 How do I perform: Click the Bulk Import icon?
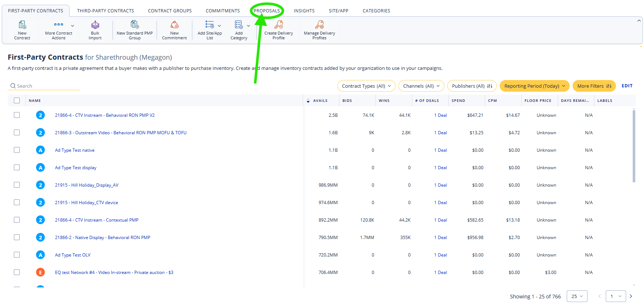point(95,25)
